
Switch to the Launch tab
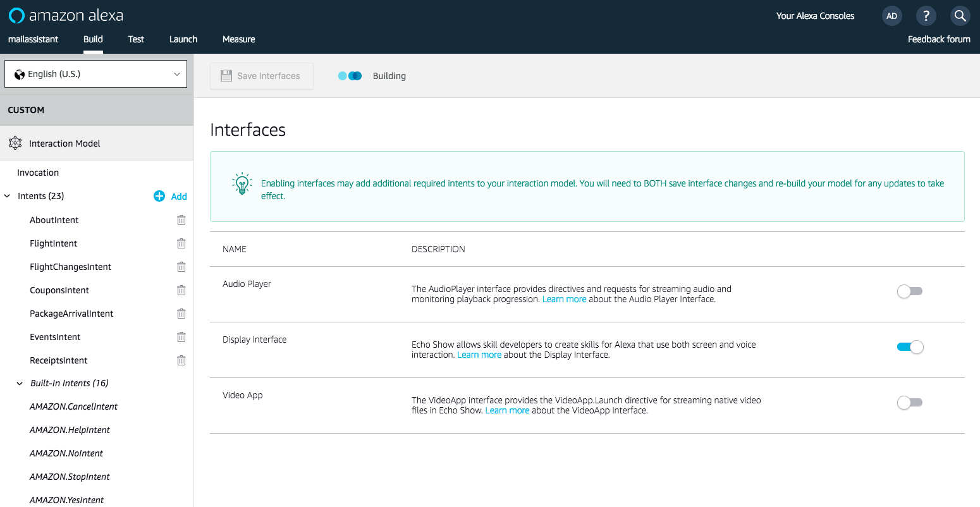pos(183,39)
